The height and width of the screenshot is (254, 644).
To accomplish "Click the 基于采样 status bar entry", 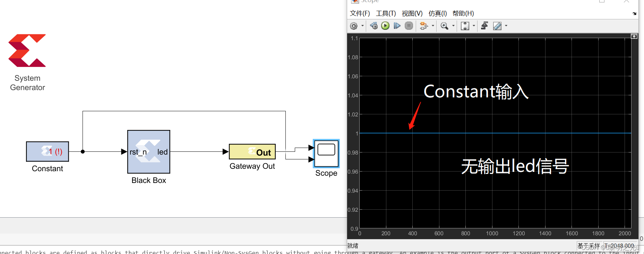I will [x=589, y=246].
